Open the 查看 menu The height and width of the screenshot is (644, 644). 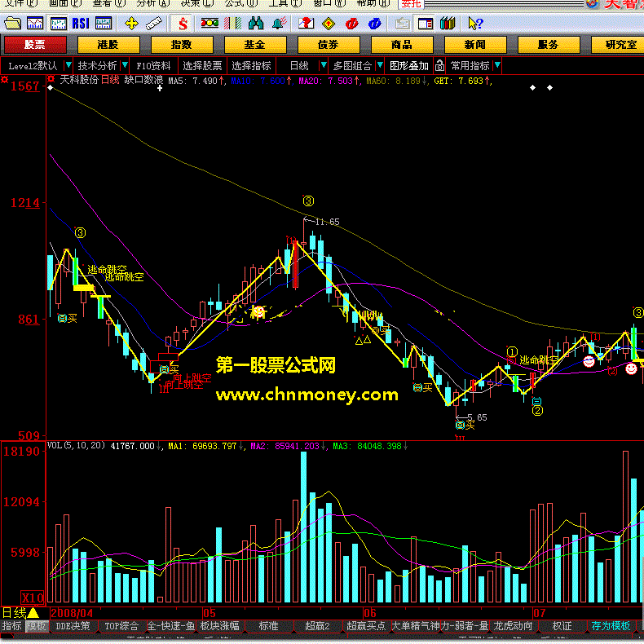(108, 3)
